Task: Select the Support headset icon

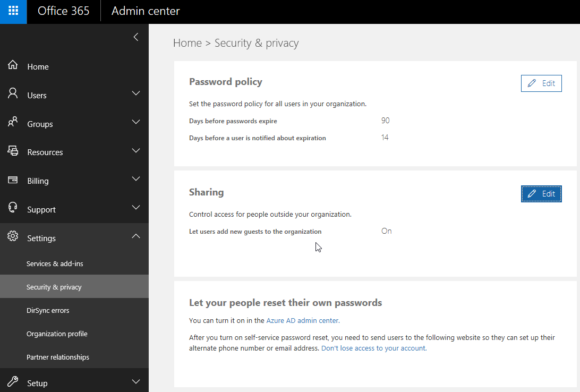Action: pyautogui.click(x=13, y=209)
